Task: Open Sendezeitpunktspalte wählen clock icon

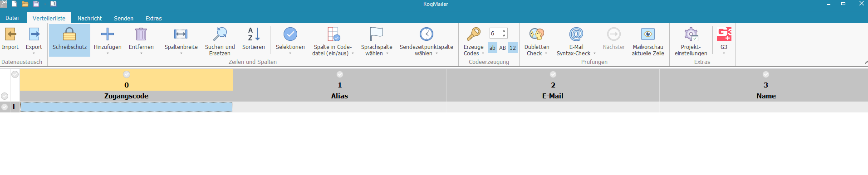Action: click(426, 34)
